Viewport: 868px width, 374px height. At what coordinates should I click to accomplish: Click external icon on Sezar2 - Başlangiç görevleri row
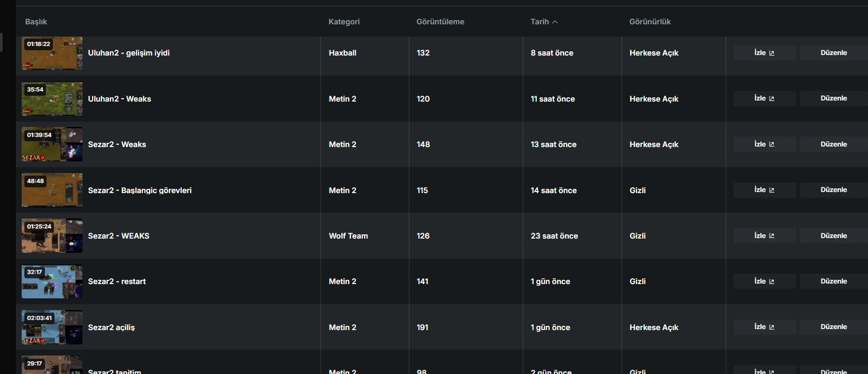point(772,190)
